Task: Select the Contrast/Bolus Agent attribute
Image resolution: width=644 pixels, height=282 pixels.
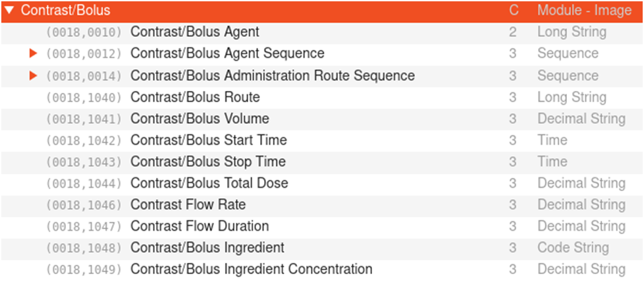Action: pyautogui.click(x=194, y=32)
